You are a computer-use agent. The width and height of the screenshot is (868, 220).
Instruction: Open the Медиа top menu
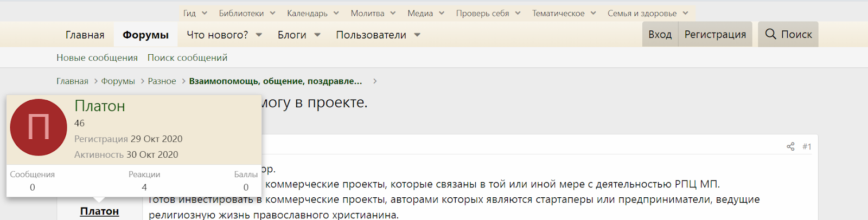(420, 13)
